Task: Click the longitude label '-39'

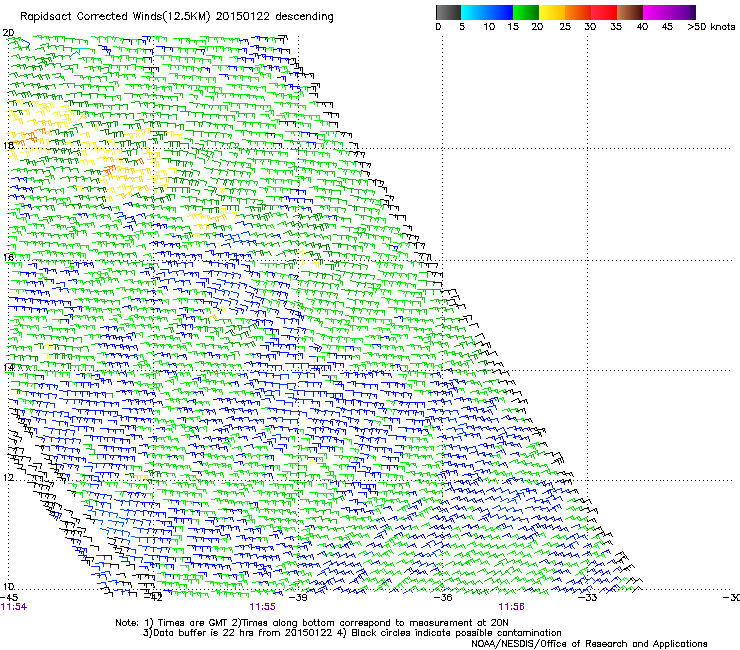Action: [x=298, y=598]
